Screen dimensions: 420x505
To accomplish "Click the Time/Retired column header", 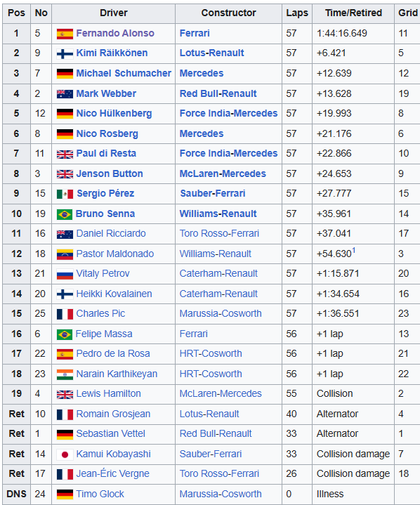I will [353, 13].
